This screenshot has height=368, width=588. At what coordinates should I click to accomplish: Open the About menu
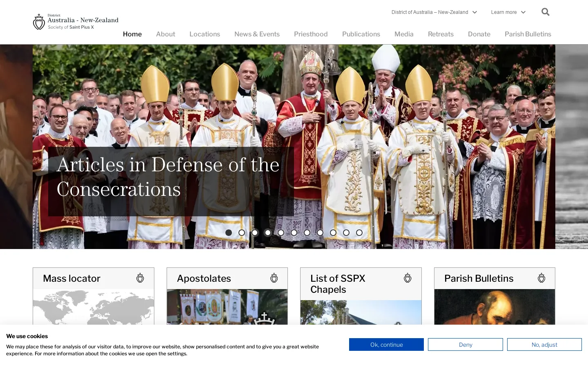165,34
